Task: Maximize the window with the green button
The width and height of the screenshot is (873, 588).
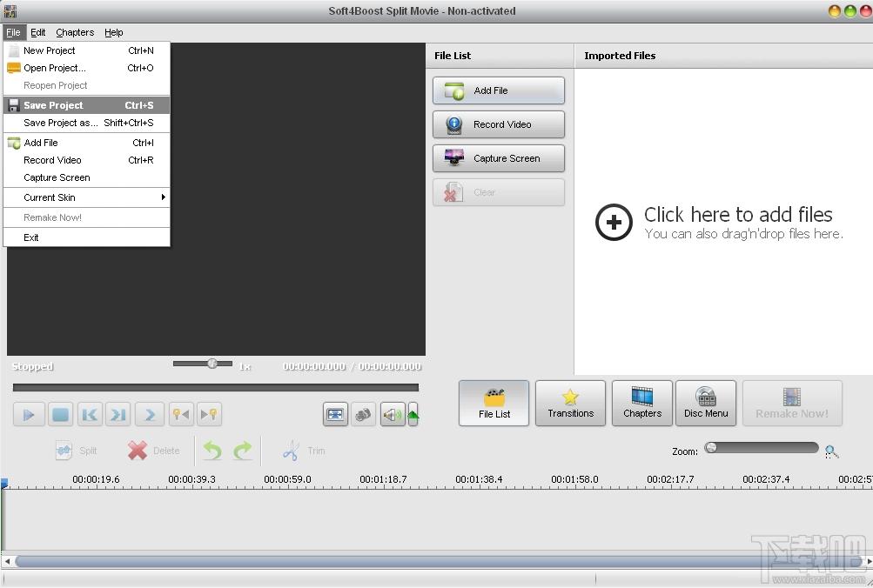Action: point(850,11)
